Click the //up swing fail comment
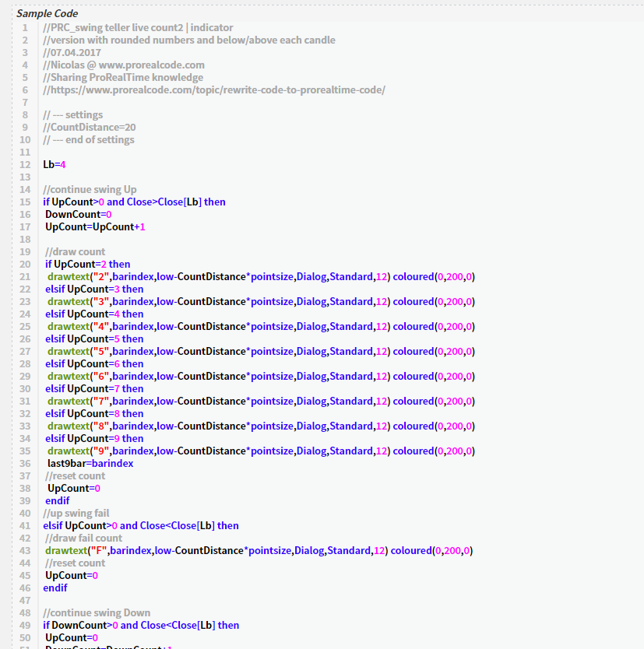Viewport: 644px width, 649px height. tap(76, 513)
